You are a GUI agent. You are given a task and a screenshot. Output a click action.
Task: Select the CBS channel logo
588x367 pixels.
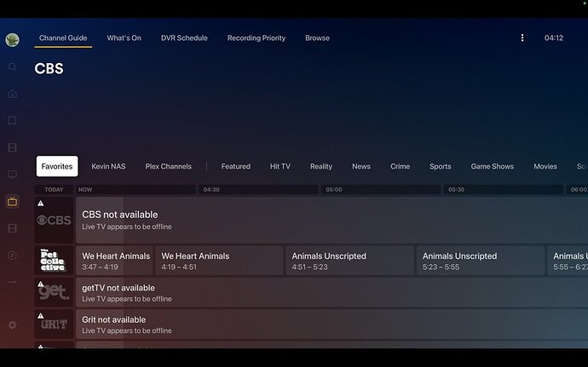pos(54,220)
